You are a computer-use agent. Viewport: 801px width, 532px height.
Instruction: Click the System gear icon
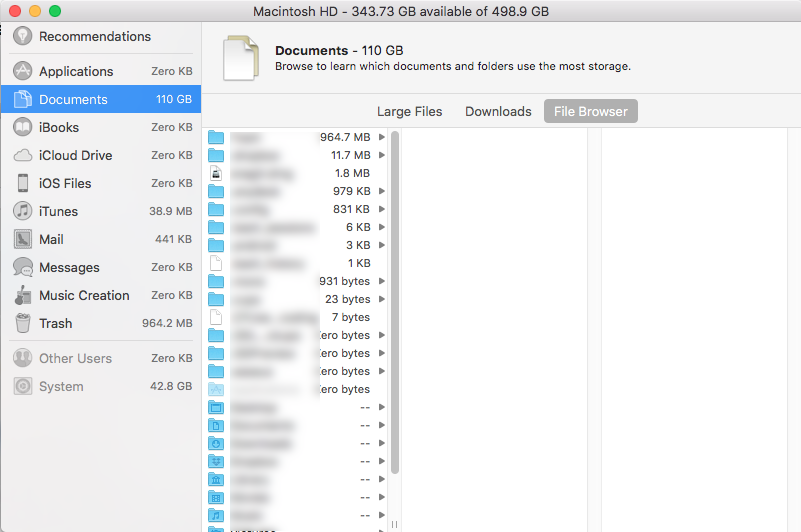point(22,386)
